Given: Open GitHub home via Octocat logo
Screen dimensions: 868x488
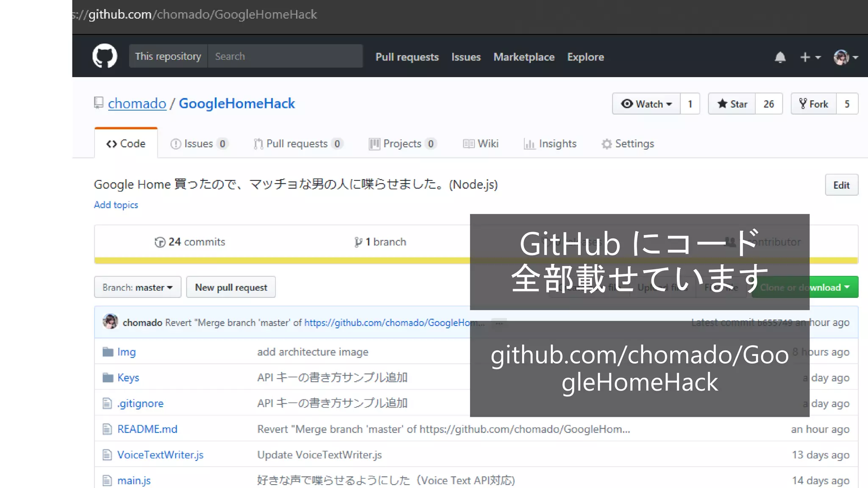Looking at the screenshot, I should point(105,56).
